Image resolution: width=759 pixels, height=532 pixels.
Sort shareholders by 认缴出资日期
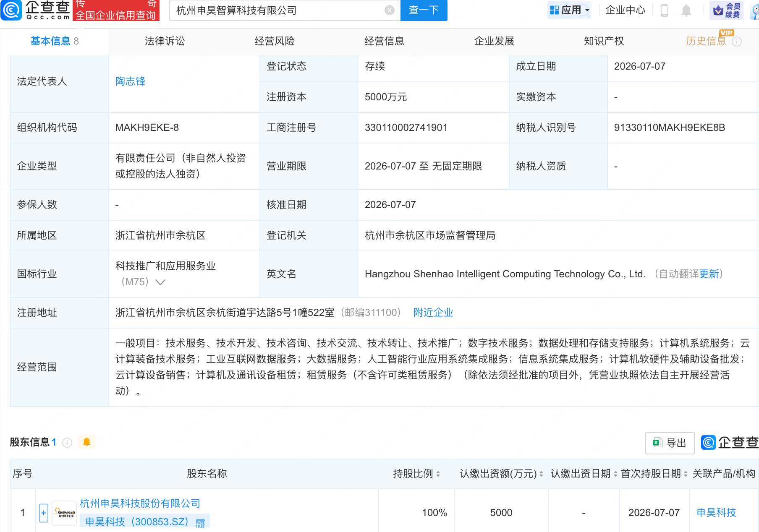tap(615, 474)
